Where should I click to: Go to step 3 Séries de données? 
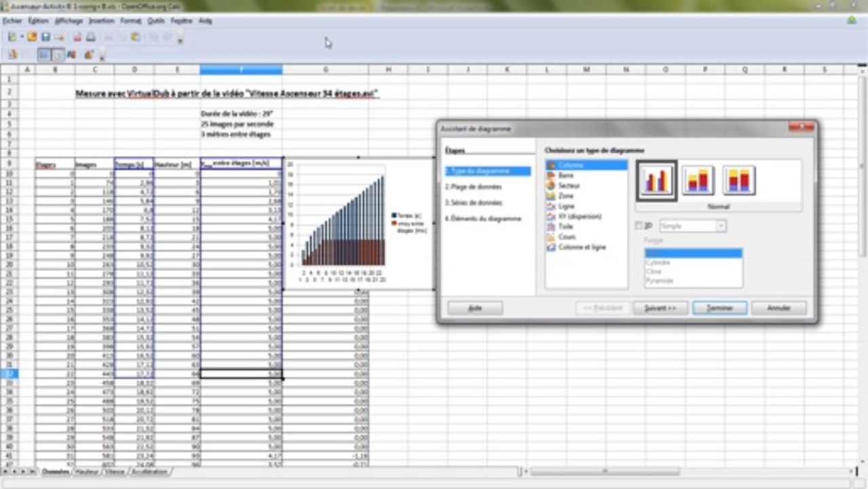click(474, 202)
